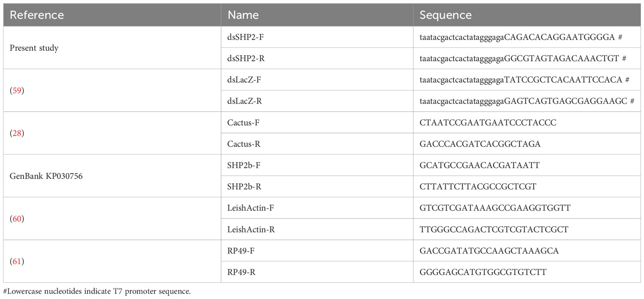Select the Reference column header
The image size is (644, 299).
(x=37, y=15)
